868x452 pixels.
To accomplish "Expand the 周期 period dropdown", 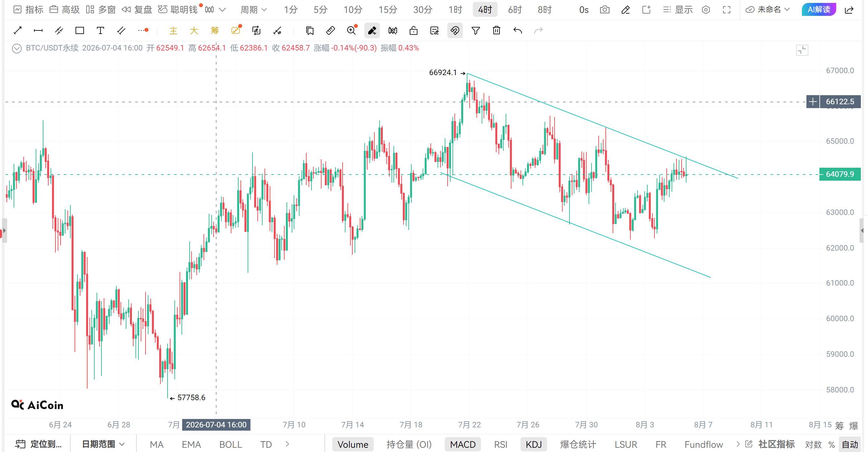I will point(253,10).
